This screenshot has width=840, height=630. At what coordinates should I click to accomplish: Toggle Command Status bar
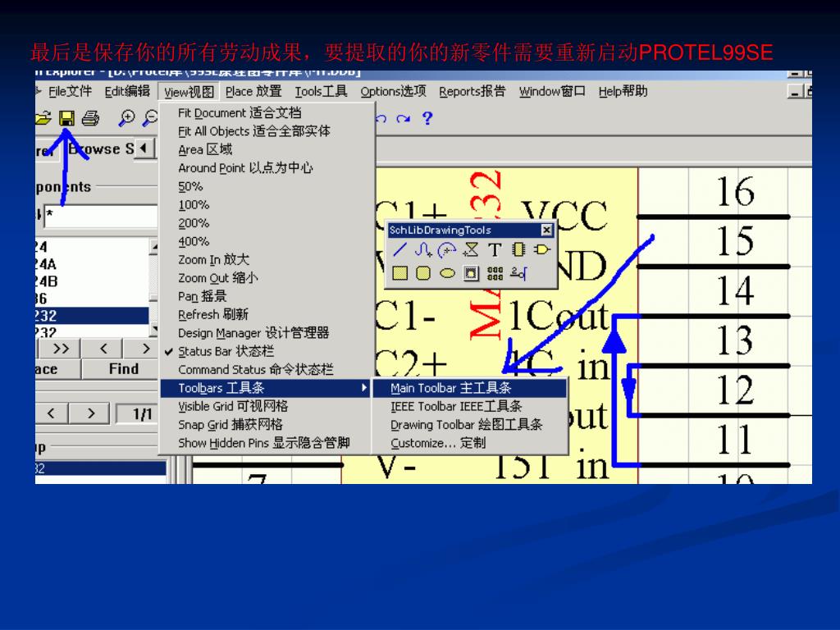[267, 370]
